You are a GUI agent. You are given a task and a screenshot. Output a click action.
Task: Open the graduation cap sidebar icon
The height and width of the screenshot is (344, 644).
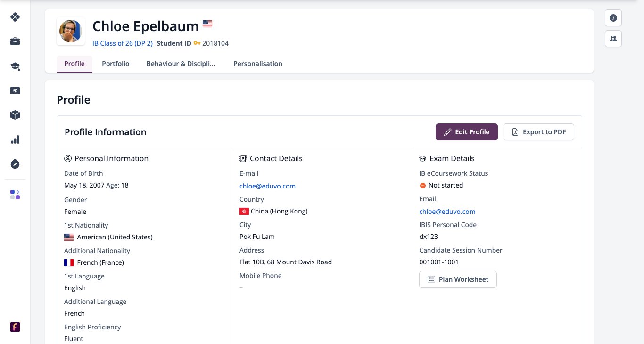coord(15,66)
